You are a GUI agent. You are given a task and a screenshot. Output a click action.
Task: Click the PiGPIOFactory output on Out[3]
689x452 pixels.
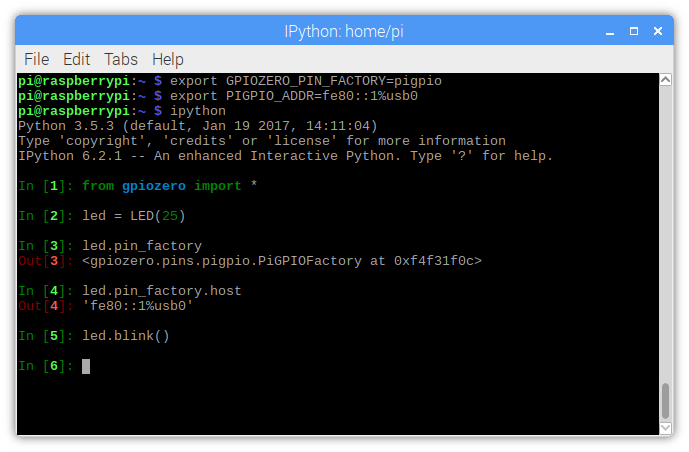(x=282, y=261)
